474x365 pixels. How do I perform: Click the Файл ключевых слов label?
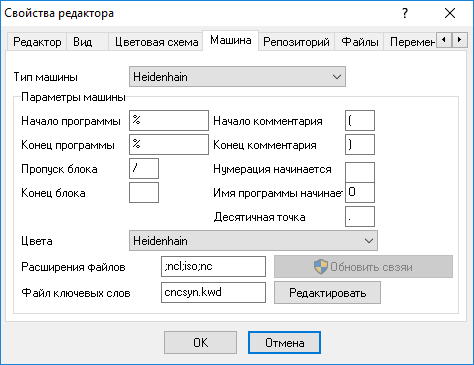click(x=76, y=293)
